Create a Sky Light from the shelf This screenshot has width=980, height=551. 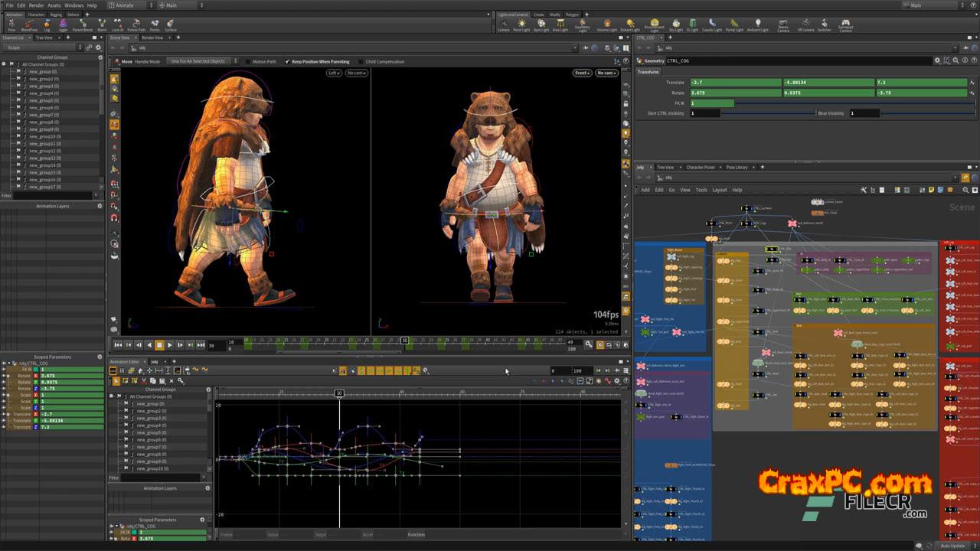[x=675, y=25]
